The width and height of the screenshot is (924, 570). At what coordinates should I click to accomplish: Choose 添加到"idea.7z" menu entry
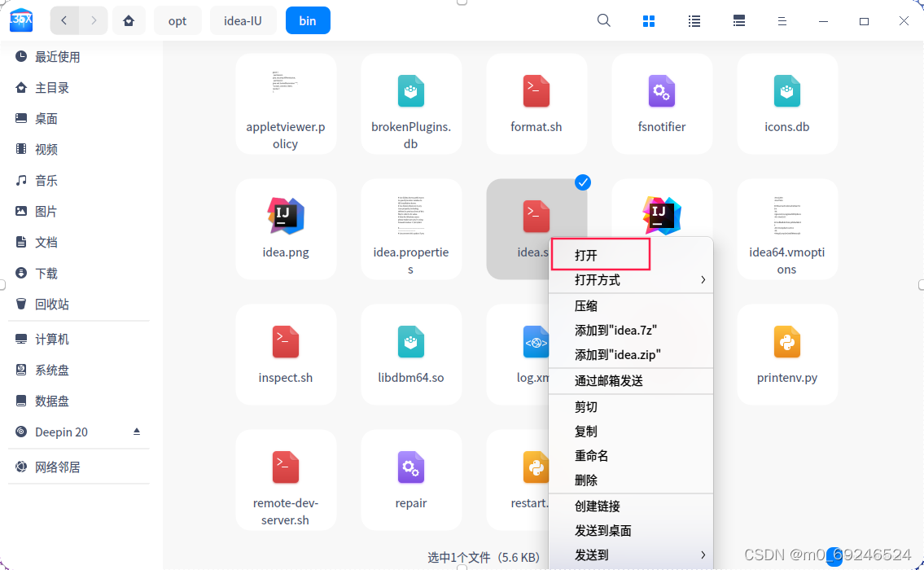click(631, 331)
